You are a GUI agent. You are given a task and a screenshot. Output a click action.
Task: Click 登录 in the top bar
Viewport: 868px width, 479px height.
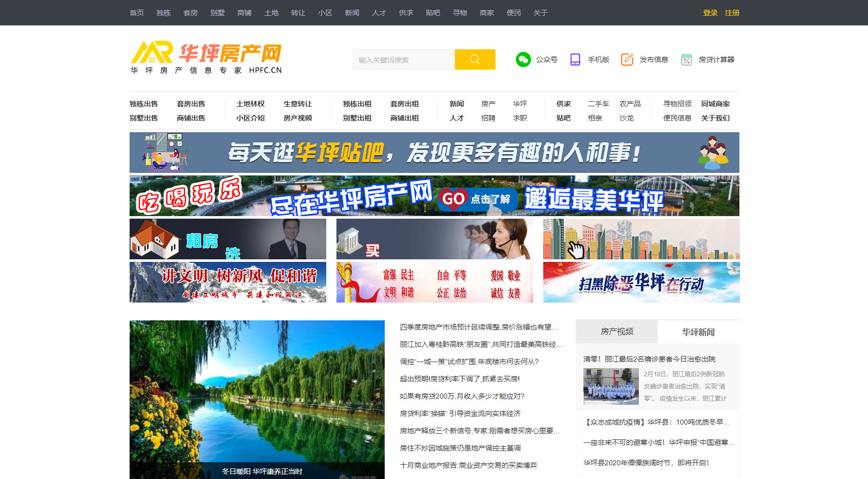710,13
